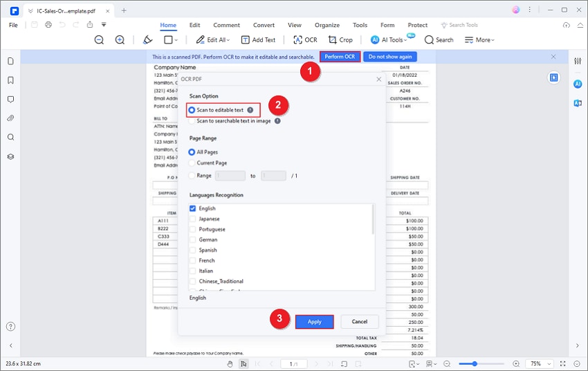Click the redo arrow icon
Screen dimensions: 588x371
coord(76,25)
